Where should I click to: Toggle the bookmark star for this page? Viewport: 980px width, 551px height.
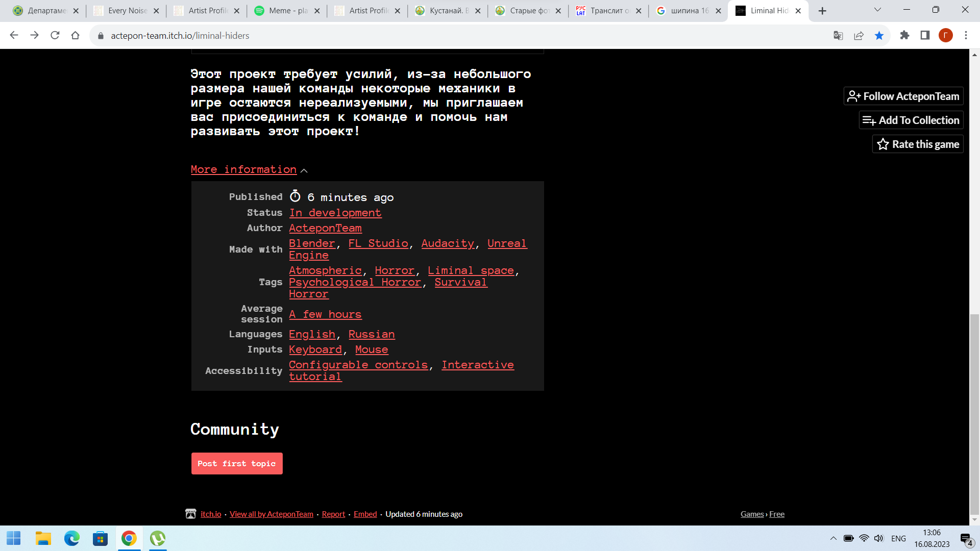coord(879,35)
